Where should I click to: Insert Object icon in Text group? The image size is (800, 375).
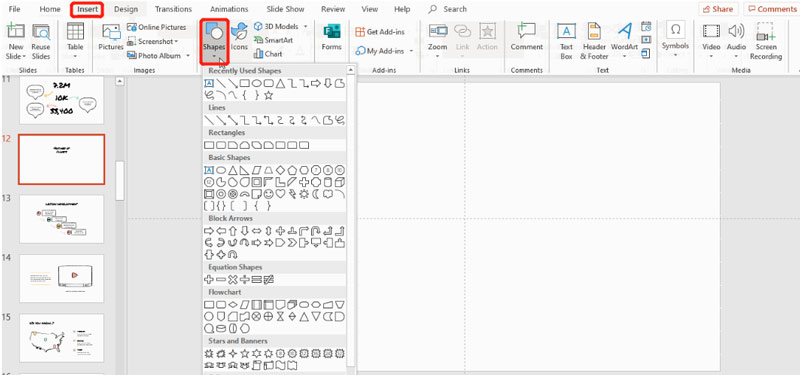pyautogui.click(x=646, y=53)
